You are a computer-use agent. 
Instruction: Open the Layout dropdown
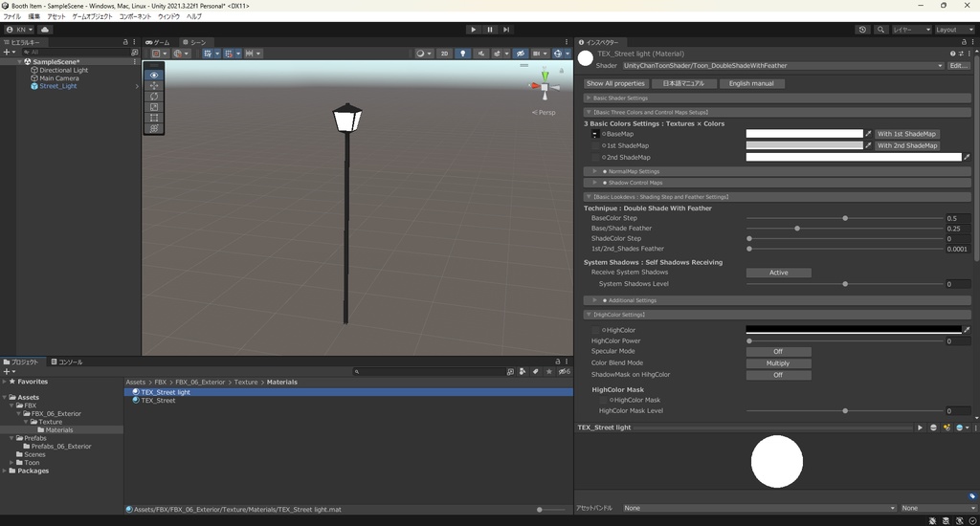coord(954,30)
